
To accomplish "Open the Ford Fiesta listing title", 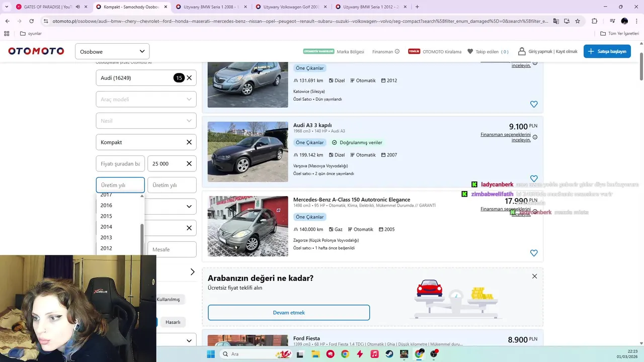I will [306, 338].
